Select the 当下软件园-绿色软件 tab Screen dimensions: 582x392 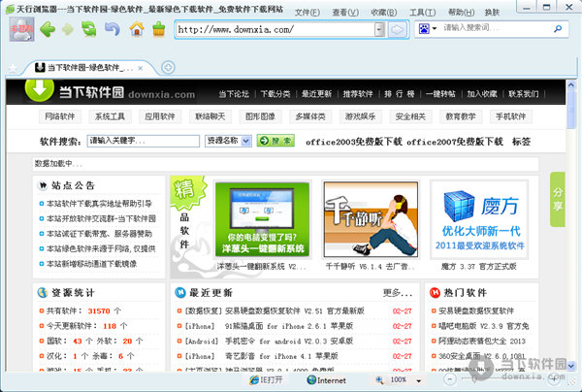(x=88, y=68)
